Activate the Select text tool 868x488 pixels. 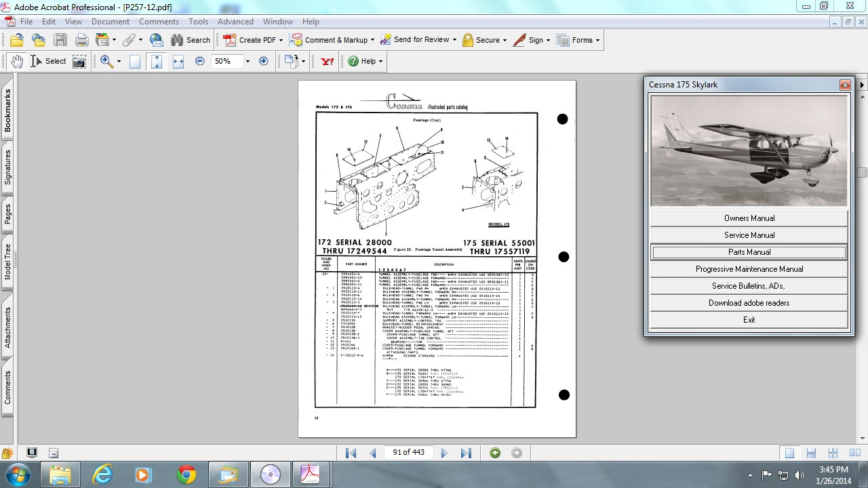pos(48,61)
